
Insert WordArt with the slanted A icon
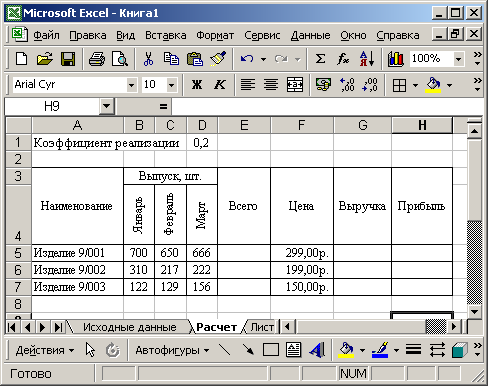click(x=317, y=350)
